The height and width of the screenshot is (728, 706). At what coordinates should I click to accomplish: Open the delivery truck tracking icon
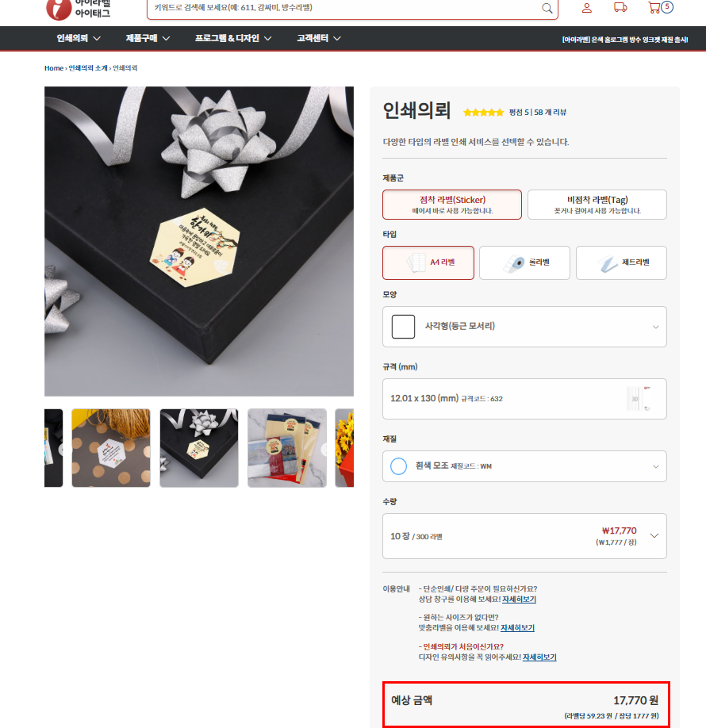[620, 7]
